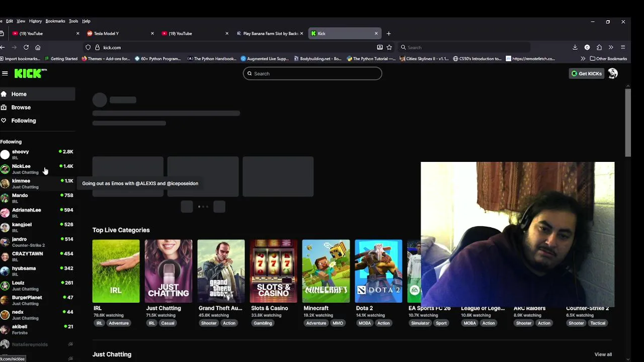Open the browser downloads icon
This screenshot has width=644, height=362.
tap(575, 47)
